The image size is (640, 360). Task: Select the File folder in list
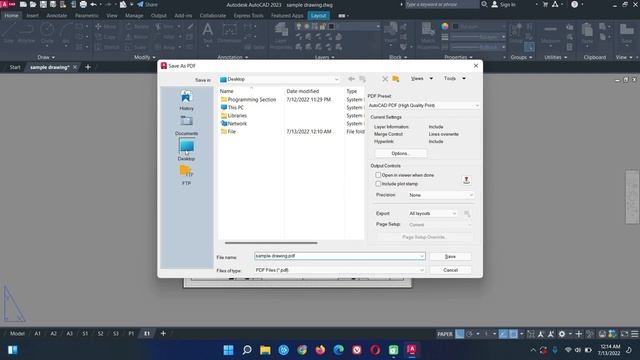228,131
